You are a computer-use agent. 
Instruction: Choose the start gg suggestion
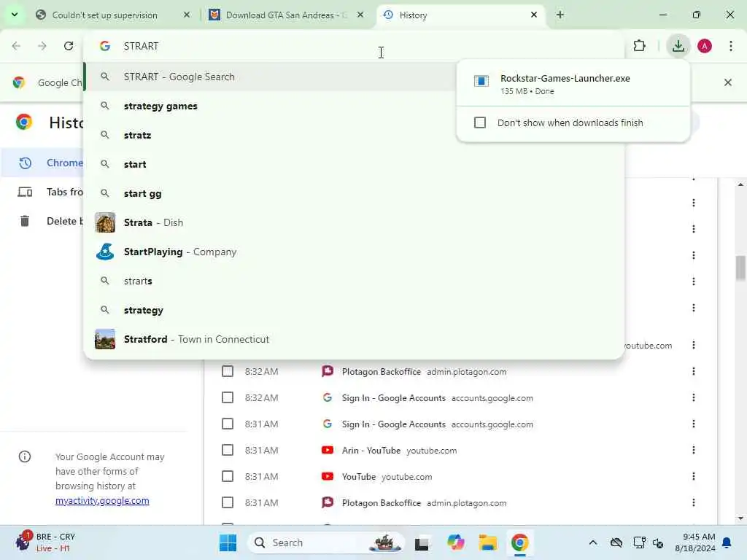click(354, 193)
